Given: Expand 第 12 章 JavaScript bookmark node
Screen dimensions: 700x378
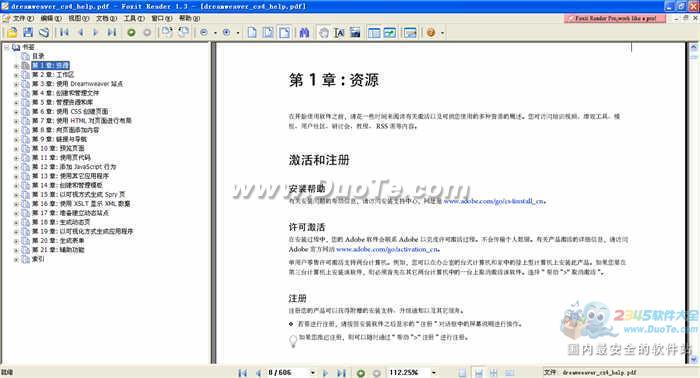Looking at the screenshot, I should pyautogui.click(x=16, y=167).
